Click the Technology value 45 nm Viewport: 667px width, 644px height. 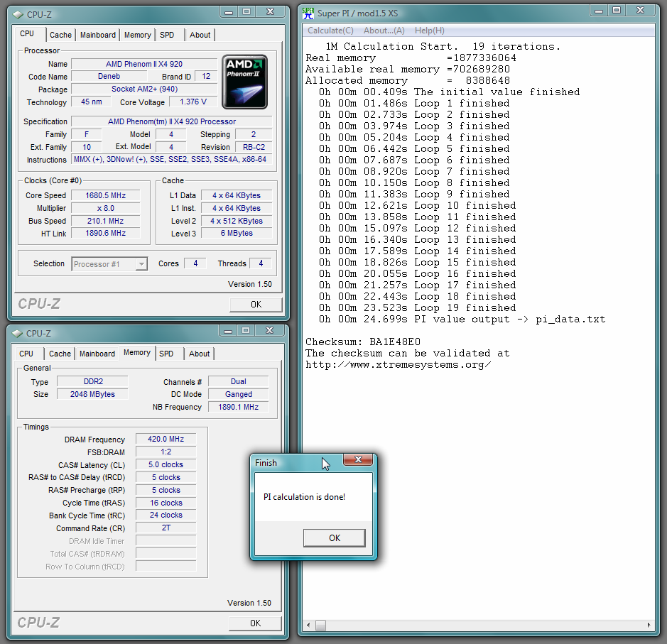92,102
